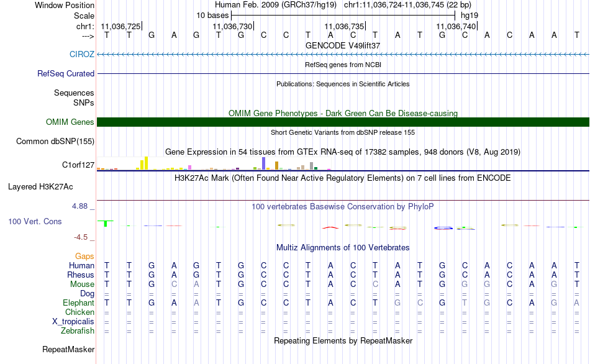Click the Rhesus species row label
Viewport: 590px width, 364px height.
[x=81, y=275]
